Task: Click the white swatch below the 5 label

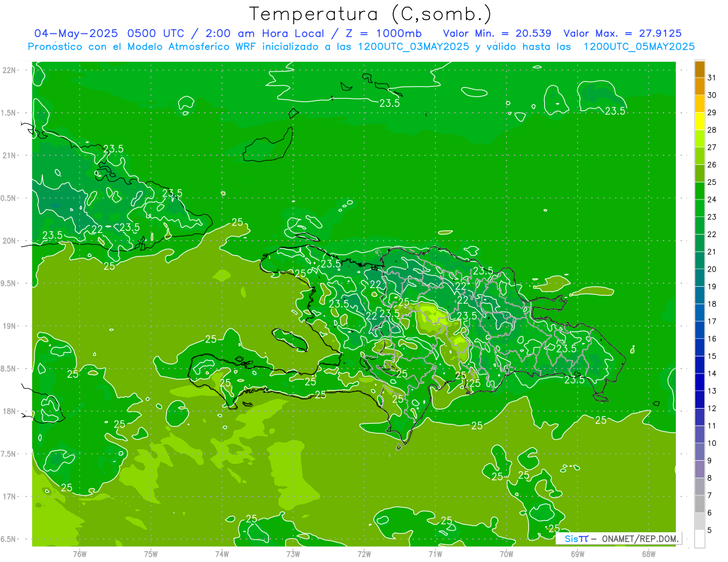Action: coord(699,538)
